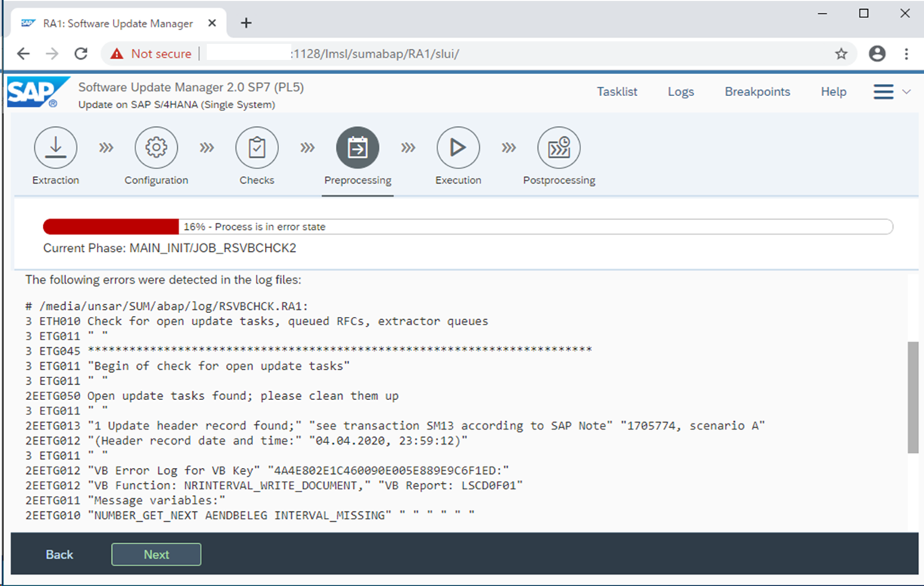Open the Logs menu item
Viewport: 924px width, 586px height.
coord(680,91)
